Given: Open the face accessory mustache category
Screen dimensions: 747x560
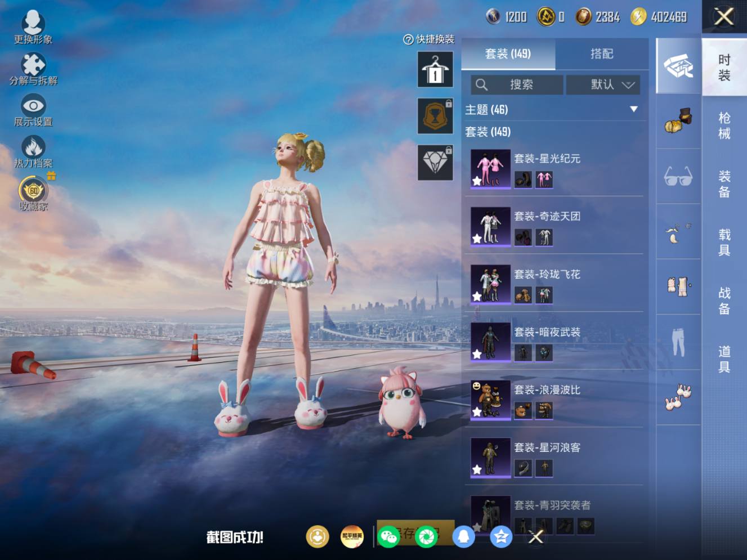Looking at the screenshot, I should 678,231.
